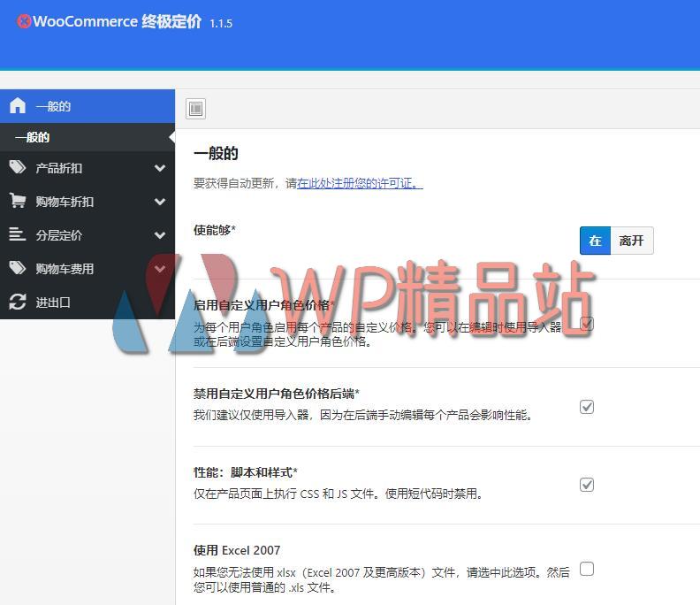
Task: Click the 使能够 setting label
Action: [x=214, y=230]
